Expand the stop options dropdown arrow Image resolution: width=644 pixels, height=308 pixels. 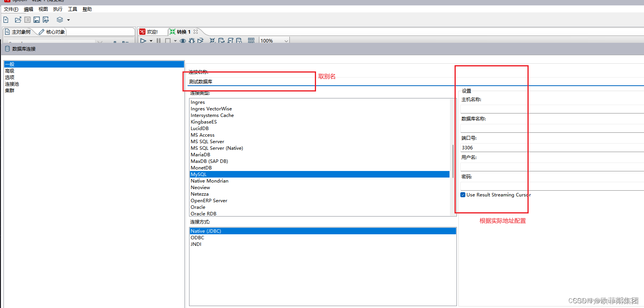(x=175, y=41)
